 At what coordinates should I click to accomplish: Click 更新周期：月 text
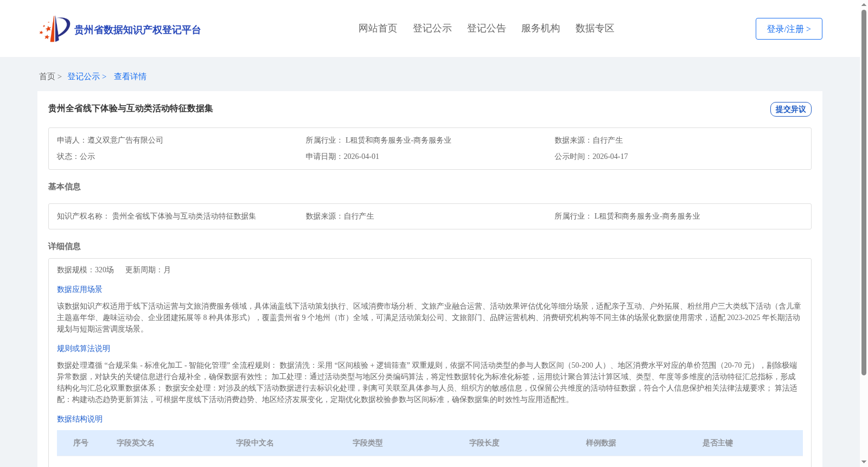(148, 270)
